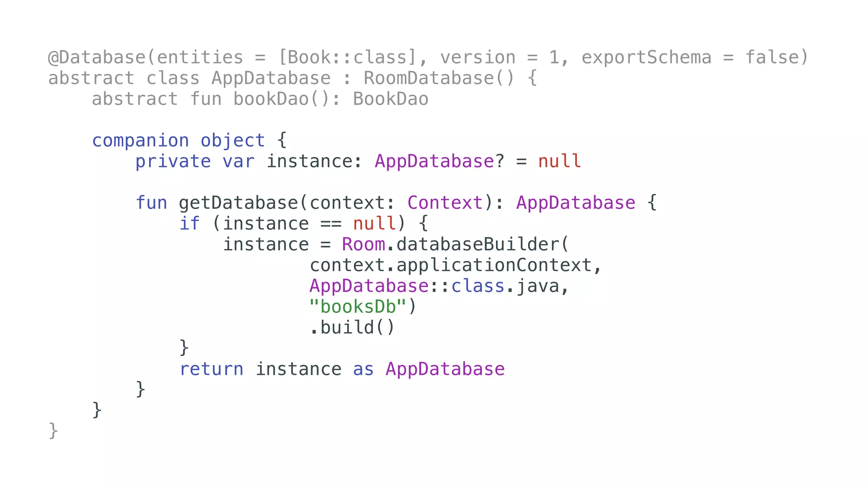Click the 'databaseBuilder(' method call
The image size is (868, 488).
point(482,244)
